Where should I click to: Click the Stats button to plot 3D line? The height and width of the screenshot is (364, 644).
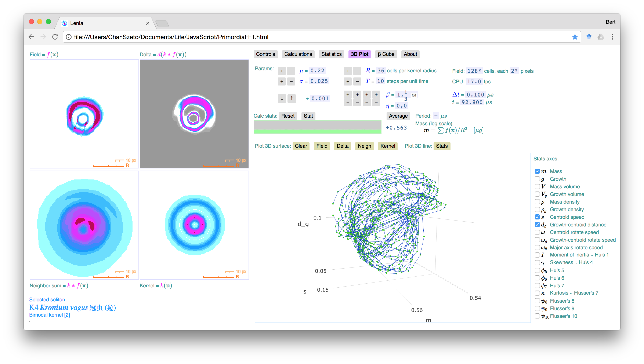[441, 146]
